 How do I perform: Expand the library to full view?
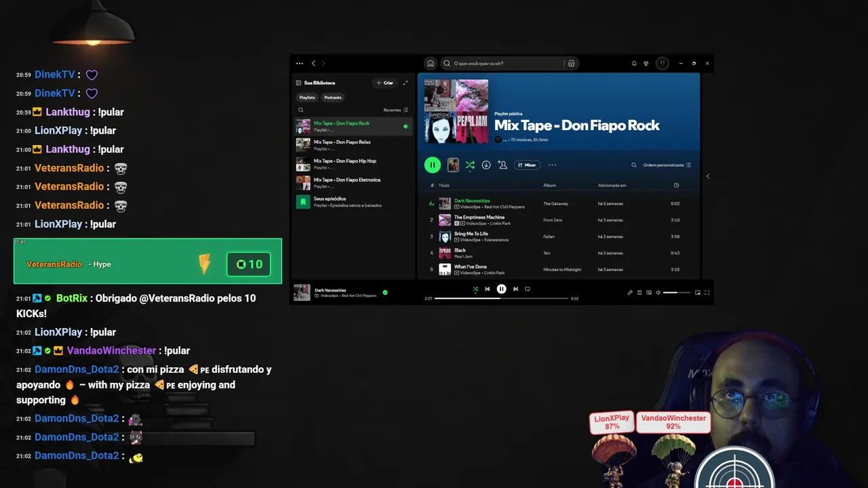coord(406,83)
